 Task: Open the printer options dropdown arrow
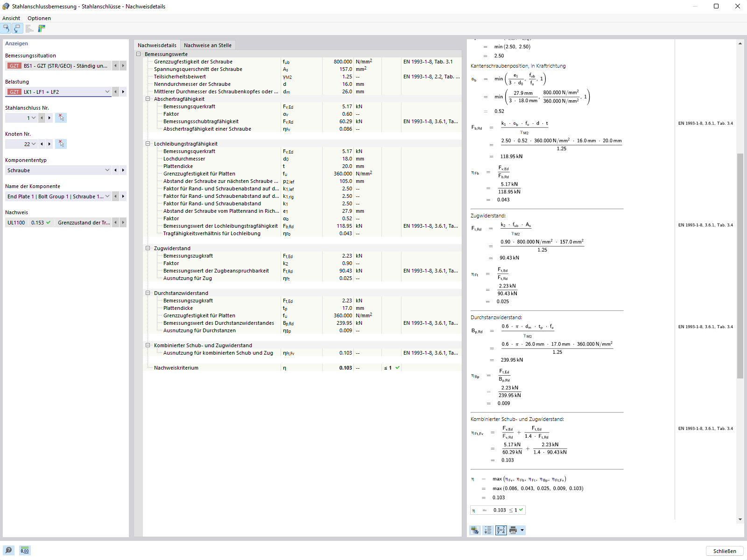click(x=522, y=530)
